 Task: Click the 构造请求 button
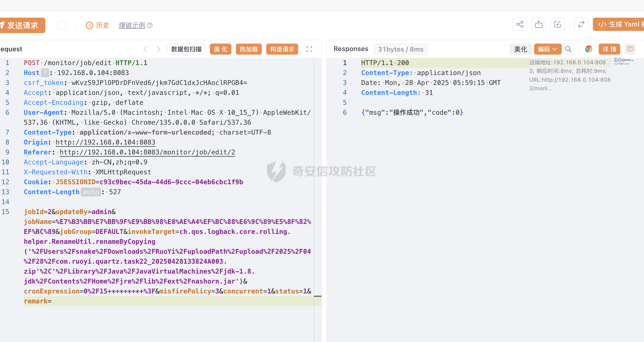282,49
